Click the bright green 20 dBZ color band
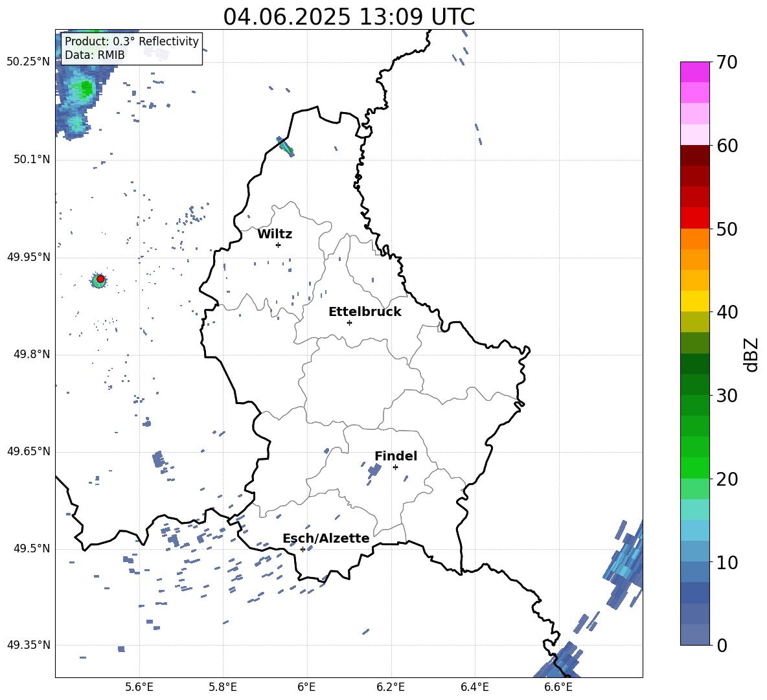The height and width of the screenshot is (700, 767). click(694, 468)
